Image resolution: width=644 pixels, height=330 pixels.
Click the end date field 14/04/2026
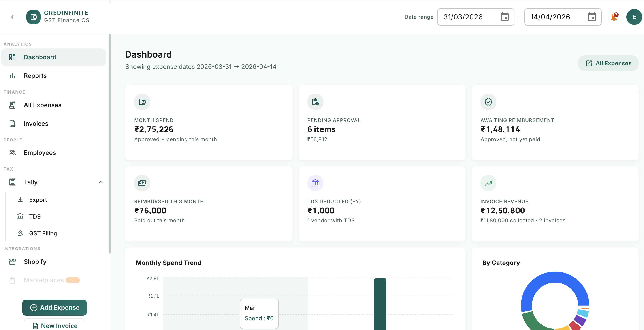563,17
